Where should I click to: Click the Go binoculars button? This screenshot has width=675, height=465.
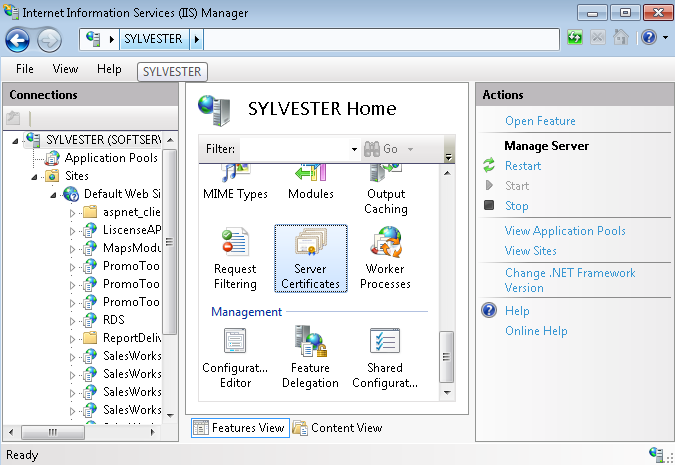click(x=381, y=149)
